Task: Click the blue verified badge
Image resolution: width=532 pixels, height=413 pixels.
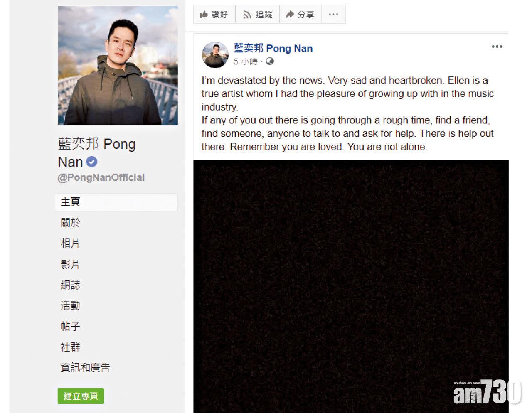Action: tap(92, 162)
